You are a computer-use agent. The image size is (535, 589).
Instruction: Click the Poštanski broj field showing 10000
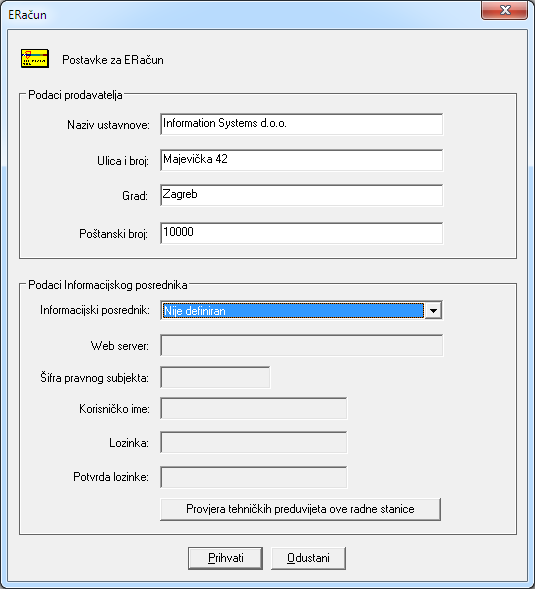coord(301,233)
